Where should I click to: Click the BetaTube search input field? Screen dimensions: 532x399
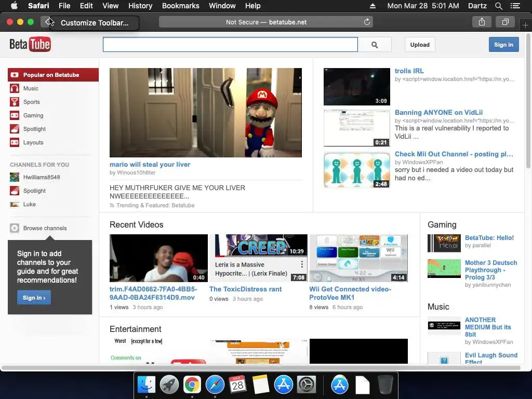(x=230, y=45)
